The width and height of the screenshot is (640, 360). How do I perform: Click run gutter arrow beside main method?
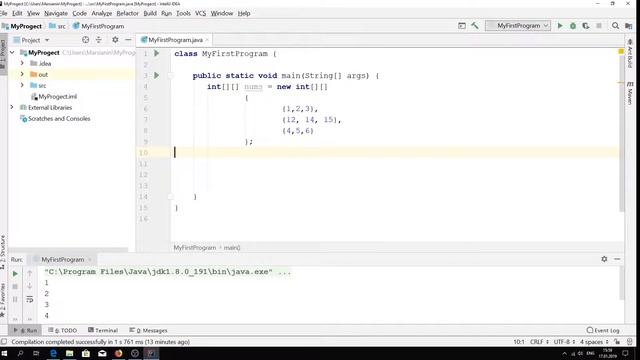(156, 76)
